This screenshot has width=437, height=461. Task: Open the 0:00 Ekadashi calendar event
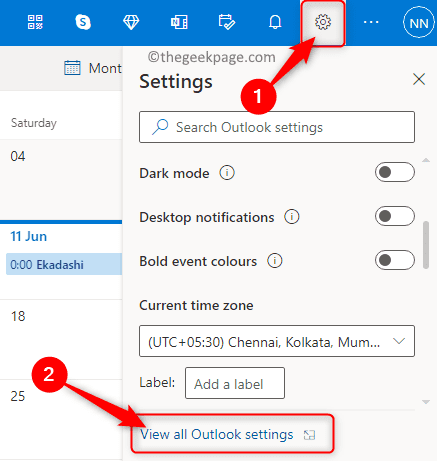[64, 264]
